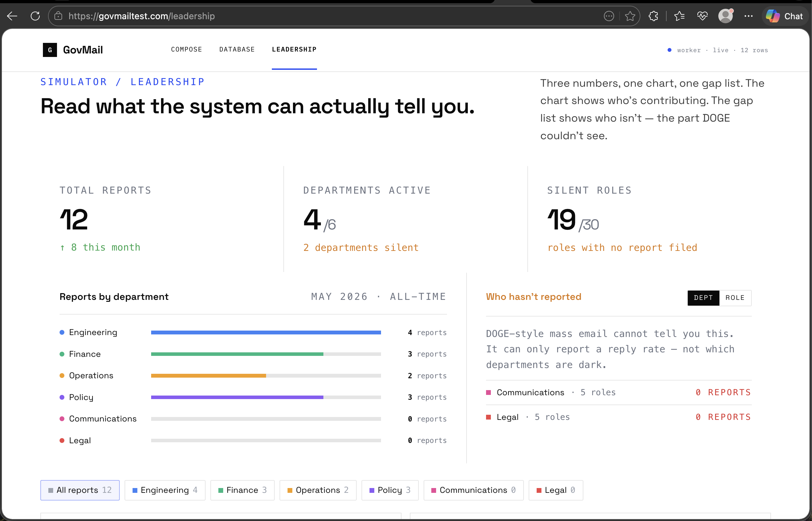Viewport: 812px width, 521px height.
Task: Click 'Reports by department' heading
Action: (114, 297)
